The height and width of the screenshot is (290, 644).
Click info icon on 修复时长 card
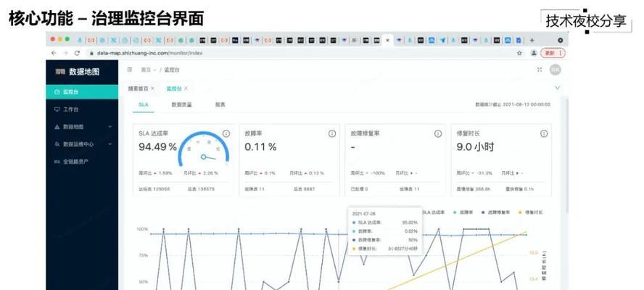point(544,133)
